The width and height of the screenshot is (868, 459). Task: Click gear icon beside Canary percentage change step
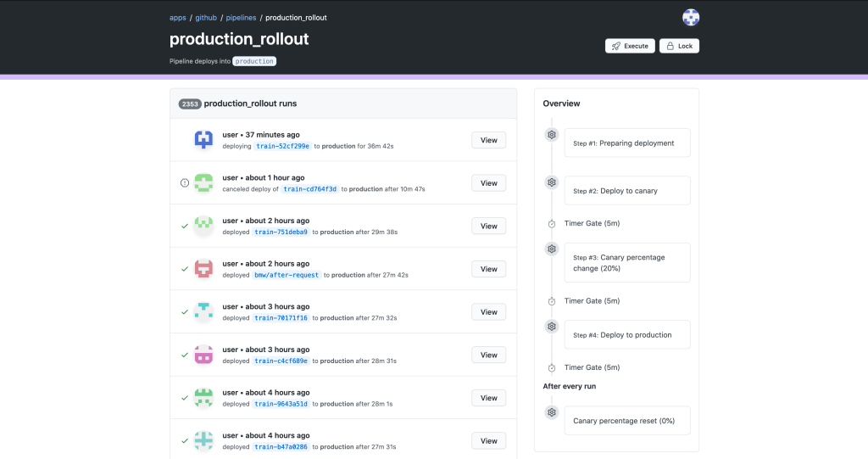point(552,249)
